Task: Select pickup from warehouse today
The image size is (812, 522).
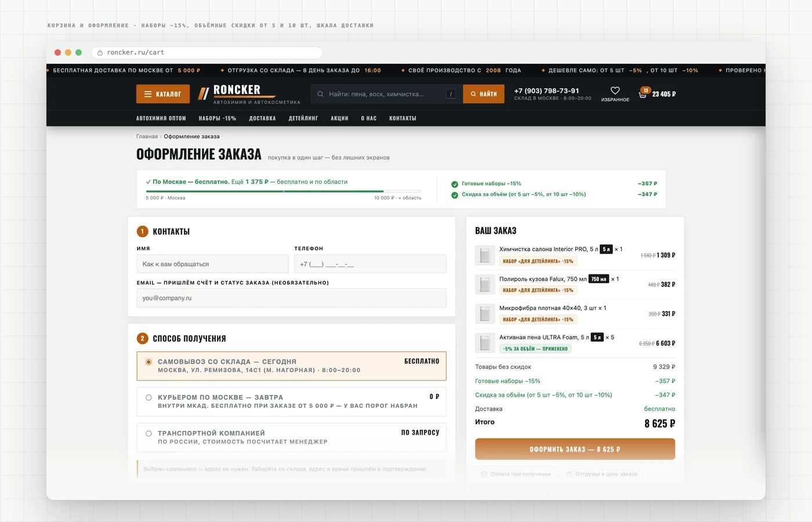Action: tap(292, 366)
